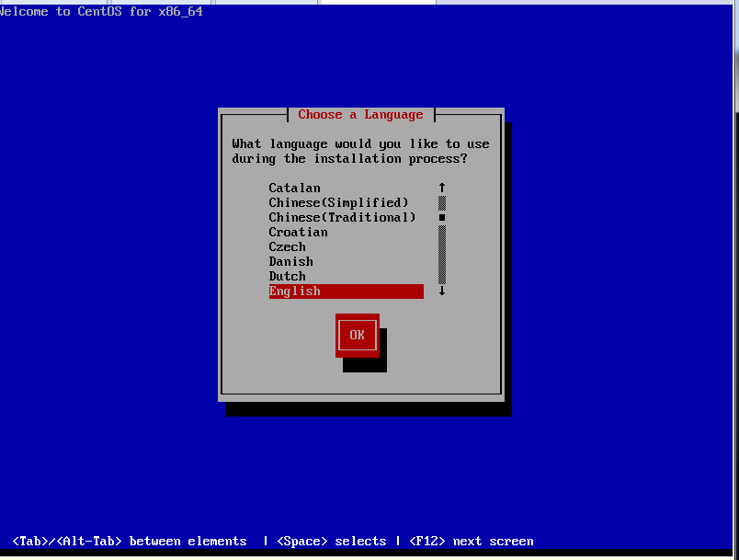This screenshot has width=739, height=560.
Task: Click the OK button
Action: (358, 335)
